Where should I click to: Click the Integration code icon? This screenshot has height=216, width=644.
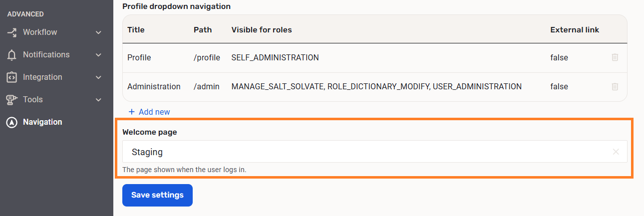11,77
